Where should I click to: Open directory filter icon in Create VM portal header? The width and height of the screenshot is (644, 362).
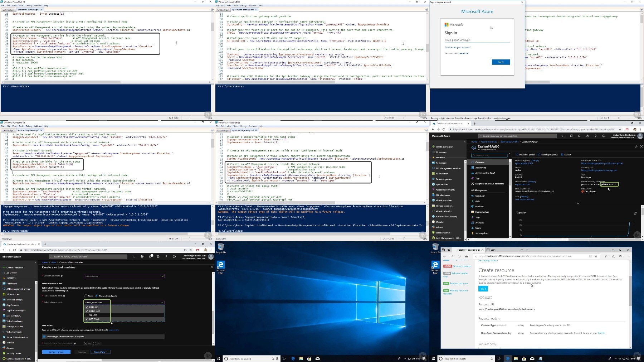coord(142,256)
